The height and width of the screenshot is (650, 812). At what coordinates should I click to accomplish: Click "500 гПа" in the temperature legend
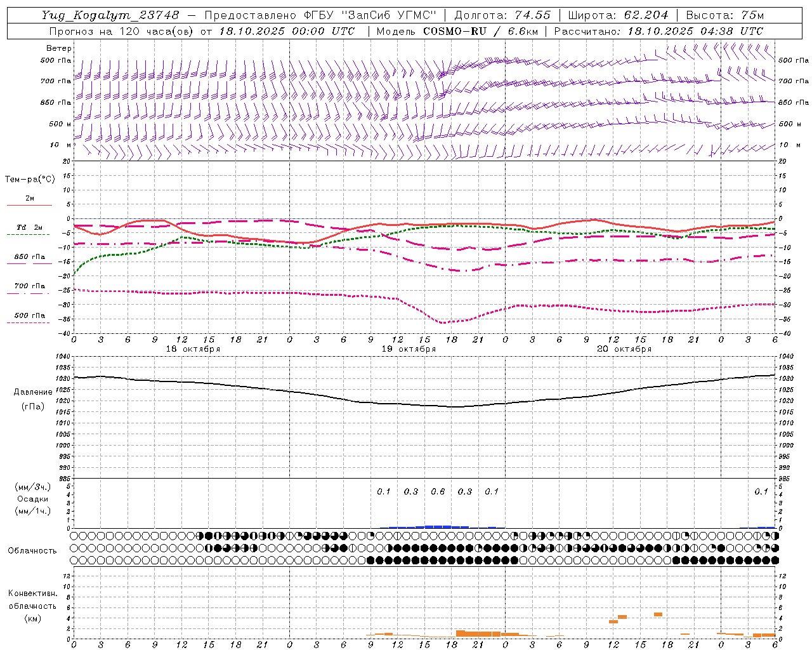(30, 315)
